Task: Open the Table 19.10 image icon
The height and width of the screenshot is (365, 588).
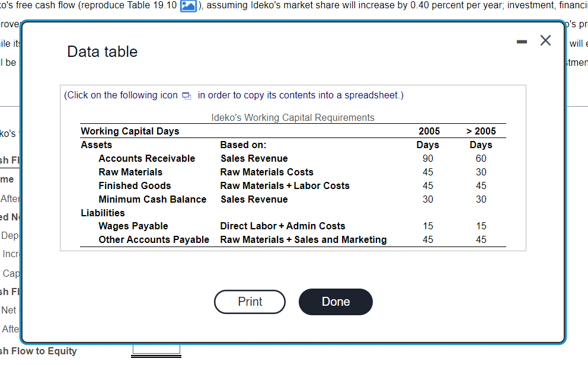Action: click(188, 6)
